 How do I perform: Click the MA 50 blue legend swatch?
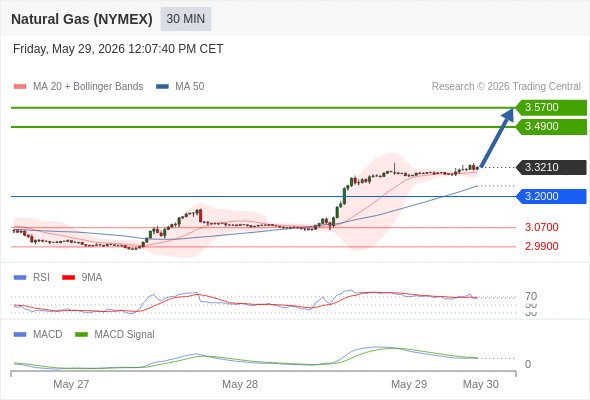162,87
